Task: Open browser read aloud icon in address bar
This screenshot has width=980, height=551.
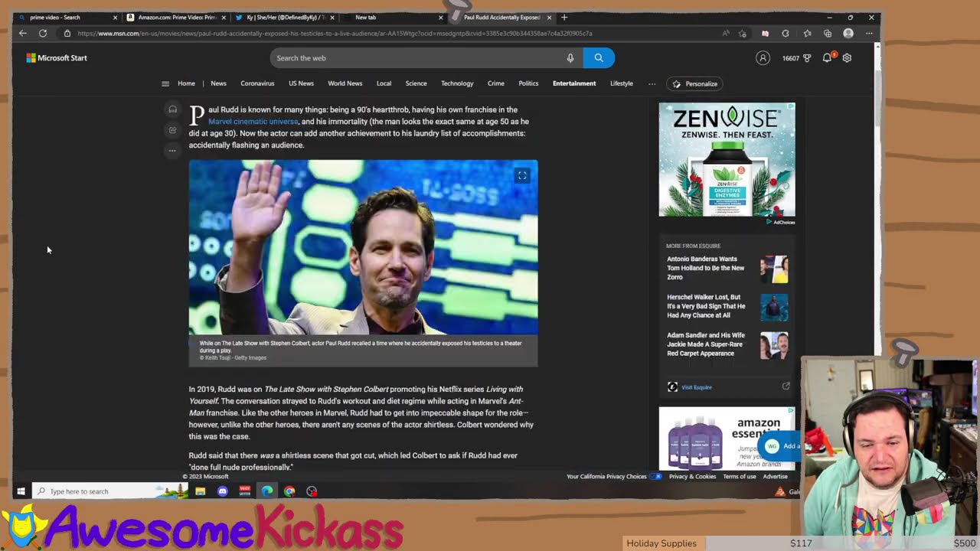Action: pos(726,34)
